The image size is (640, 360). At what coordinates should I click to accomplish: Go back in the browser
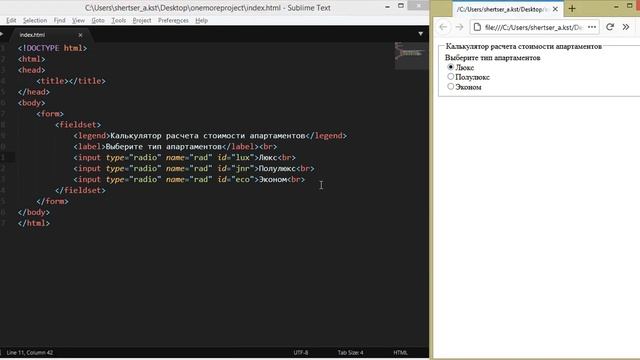pyautogui.click(x=443, y=27)
